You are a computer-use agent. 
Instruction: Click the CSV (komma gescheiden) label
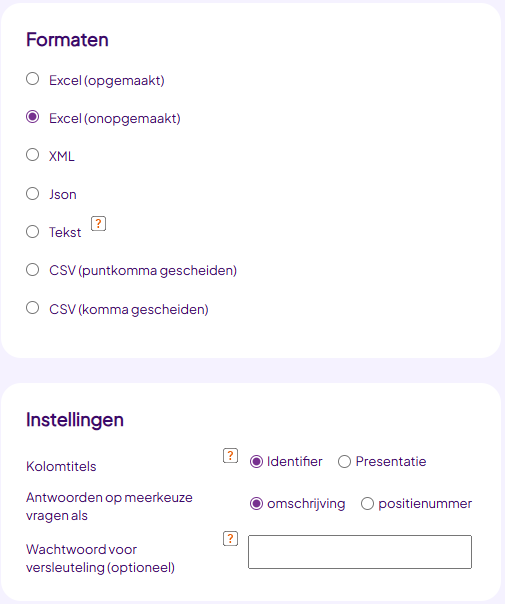click(129, 309)
